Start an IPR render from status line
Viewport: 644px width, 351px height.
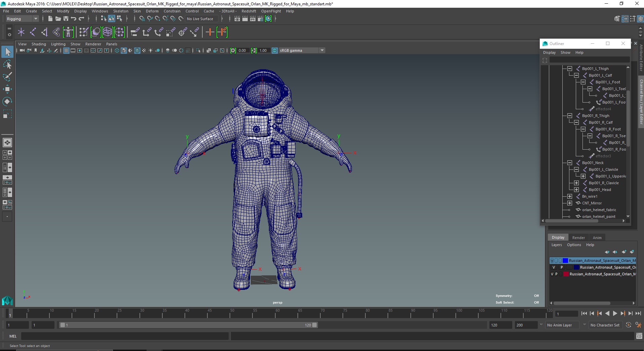[252, 19]
